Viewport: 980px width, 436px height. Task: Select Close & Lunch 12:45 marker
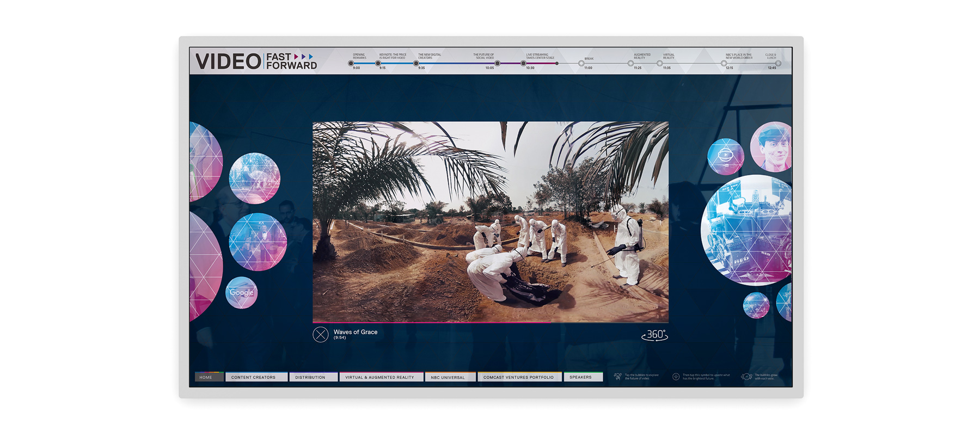coord(779,64)
